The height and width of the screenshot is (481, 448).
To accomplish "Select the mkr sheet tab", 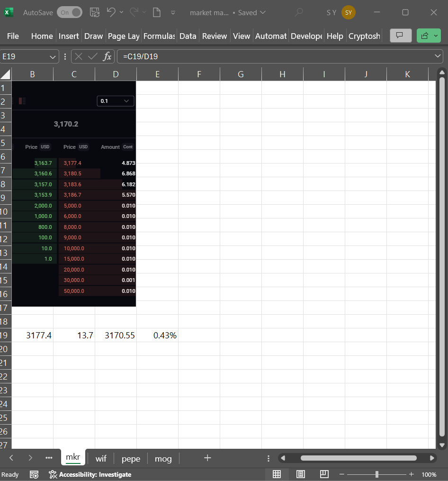I will [x=73, y=458].
